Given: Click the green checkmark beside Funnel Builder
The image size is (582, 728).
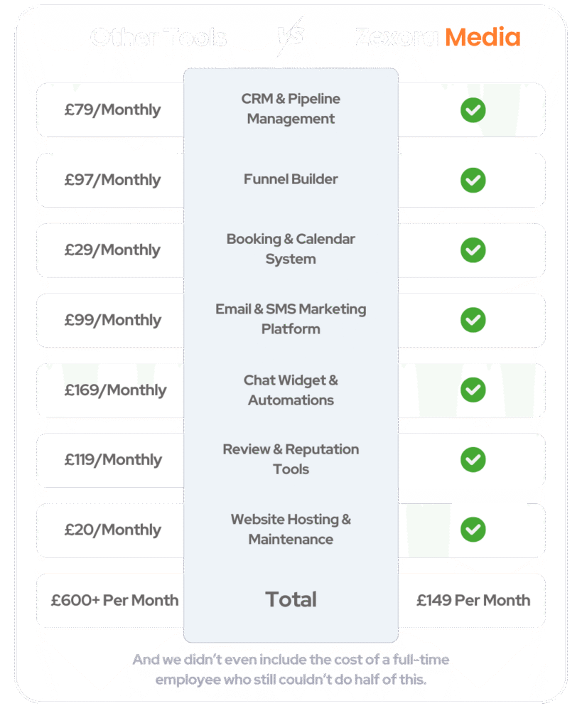Looking at the screenshot, I should (473, 180).
